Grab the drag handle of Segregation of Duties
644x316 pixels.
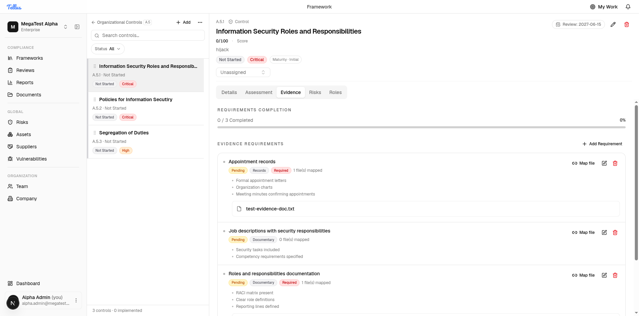click(95, 133)
